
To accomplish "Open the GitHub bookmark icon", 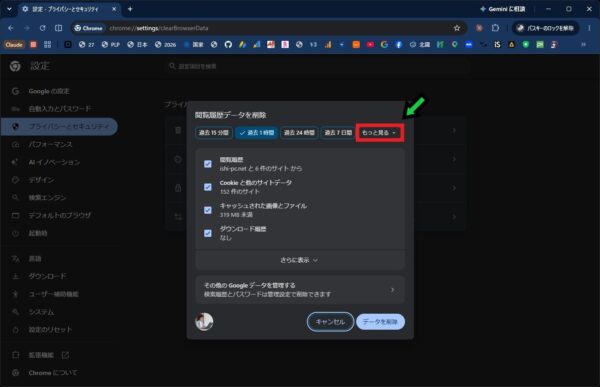I will (x=228, y=45).
